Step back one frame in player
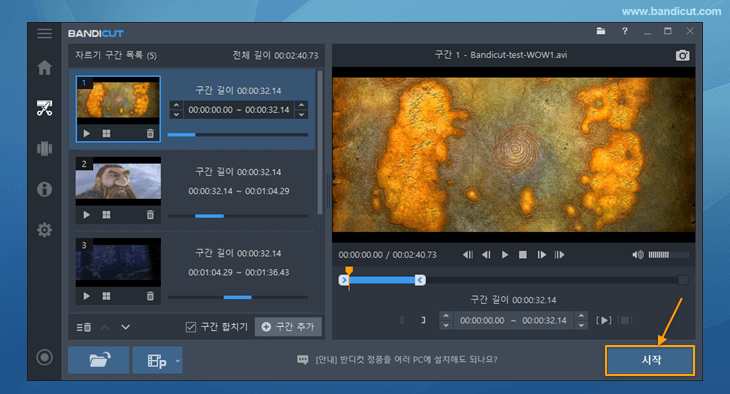730x394 pixels. pyautogui.click(x=486, y=255)
